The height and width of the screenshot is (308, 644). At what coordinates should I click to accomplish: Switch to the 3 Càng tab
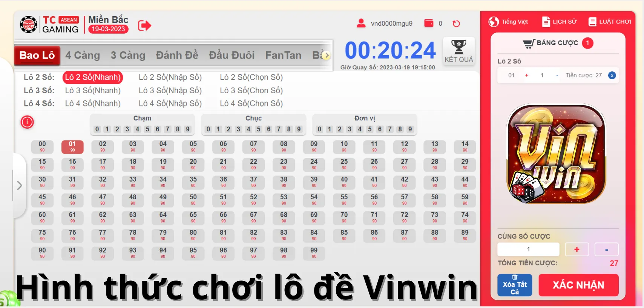pos(128,55)
